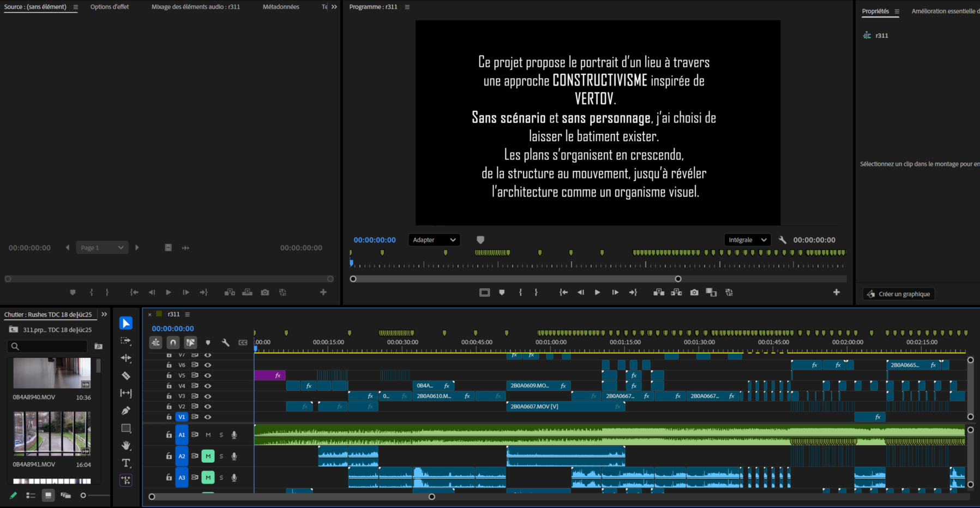Image resolution: width=980 pixels, height=508 pixels.
Task: Open timeline display settings wrench
Action: click(225, 343)
